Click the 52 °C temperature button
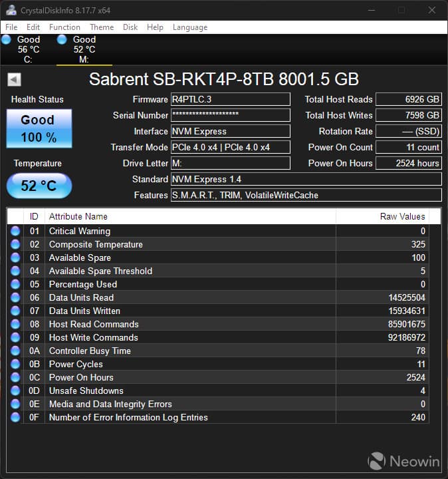This screenshot has width=448, height=479. click(39, 186)
